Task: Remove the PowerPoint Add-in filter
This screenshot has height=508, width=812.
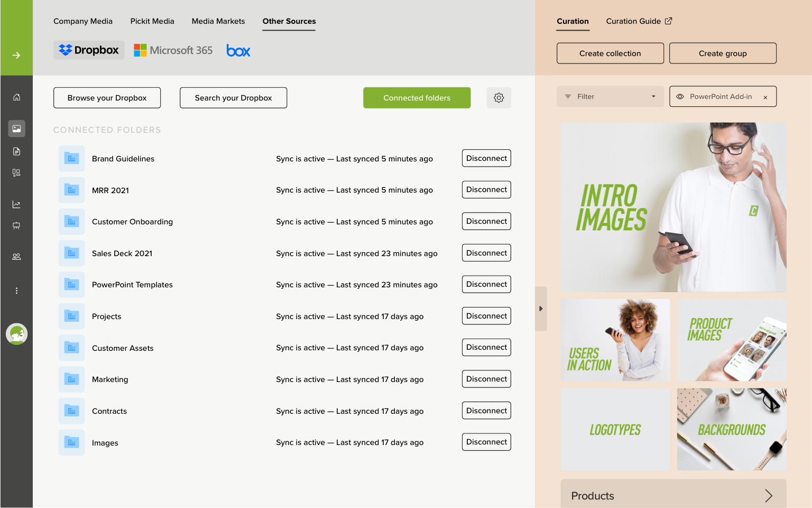Action: point(765,97)
